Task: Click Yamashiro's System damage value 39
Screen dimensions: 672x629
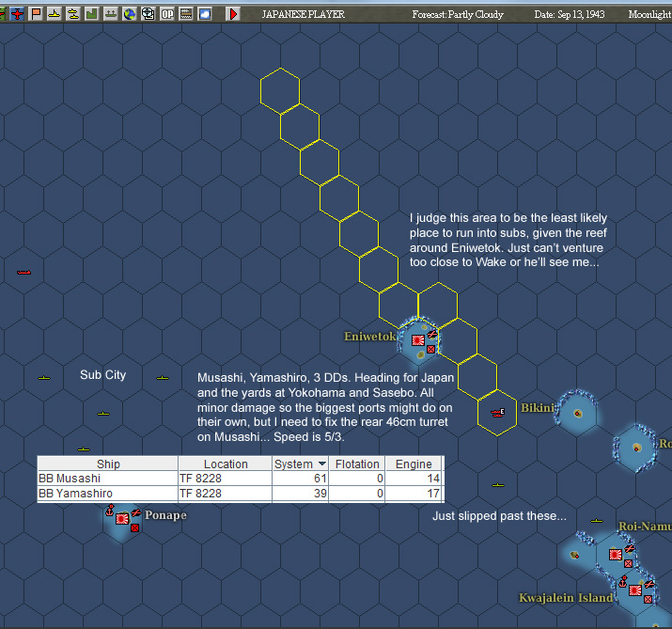Action: click(x=320, y=494)
